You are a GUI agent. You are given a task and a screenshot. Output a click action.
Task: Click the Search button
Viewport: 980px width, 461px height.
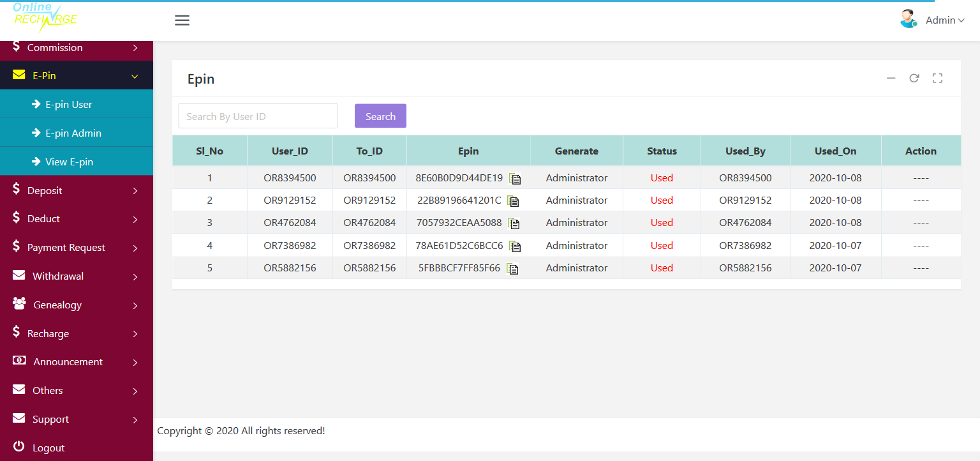coord(380,116)
